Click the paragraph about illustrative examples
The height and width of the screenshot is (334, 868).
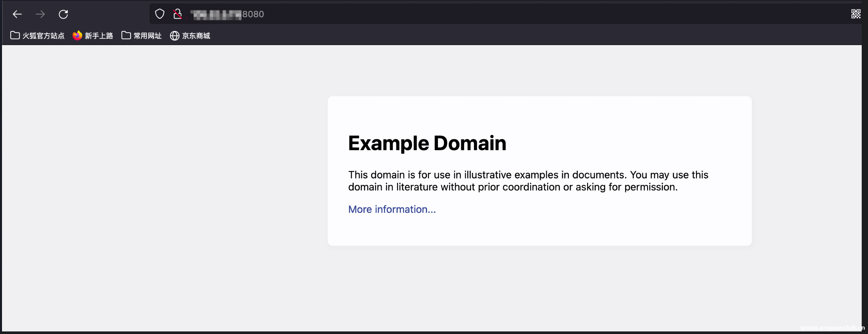528,181
